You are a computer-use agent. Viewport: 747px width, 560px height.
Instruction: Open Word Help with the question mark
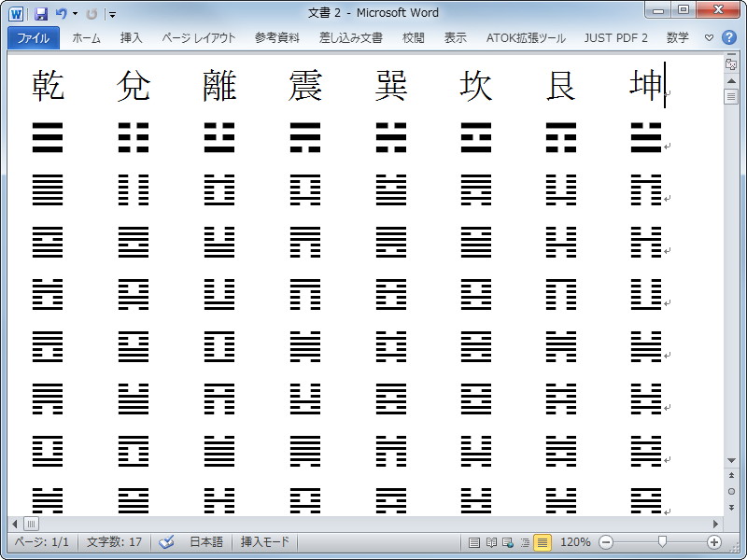731,37
